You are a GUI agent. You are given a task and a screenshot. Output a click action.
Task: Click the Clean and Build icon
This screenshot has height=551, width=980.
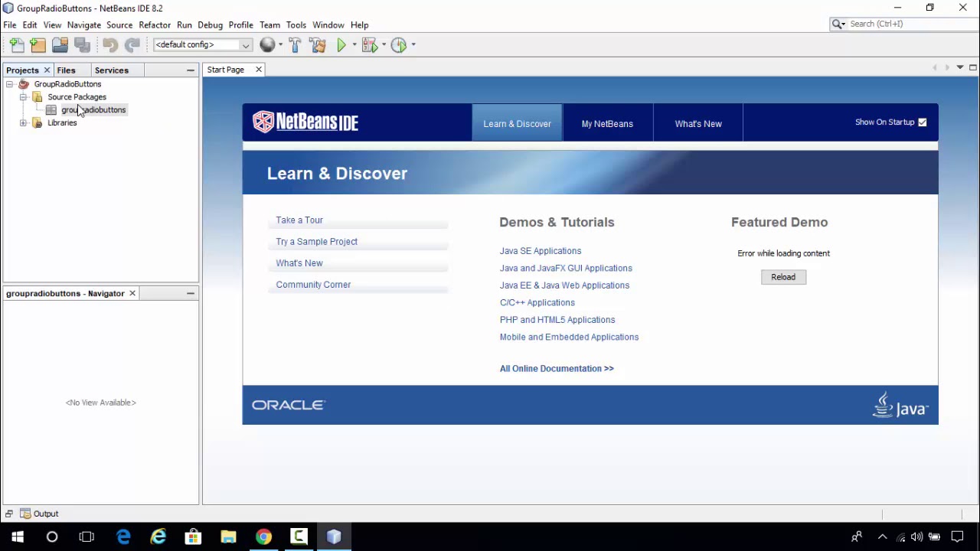click(318, 45)
